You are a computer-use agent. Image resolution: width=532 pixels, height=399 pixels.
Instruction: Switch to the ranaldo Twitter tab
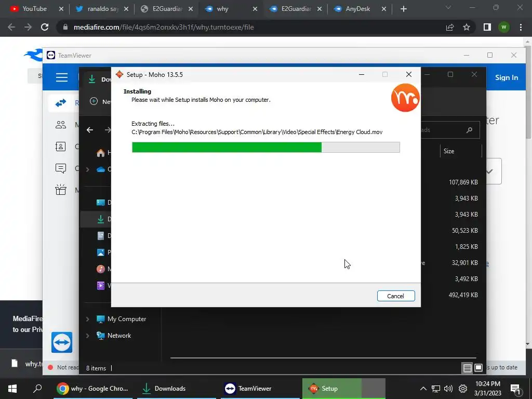pyautogui.click(x=102, y=9)
